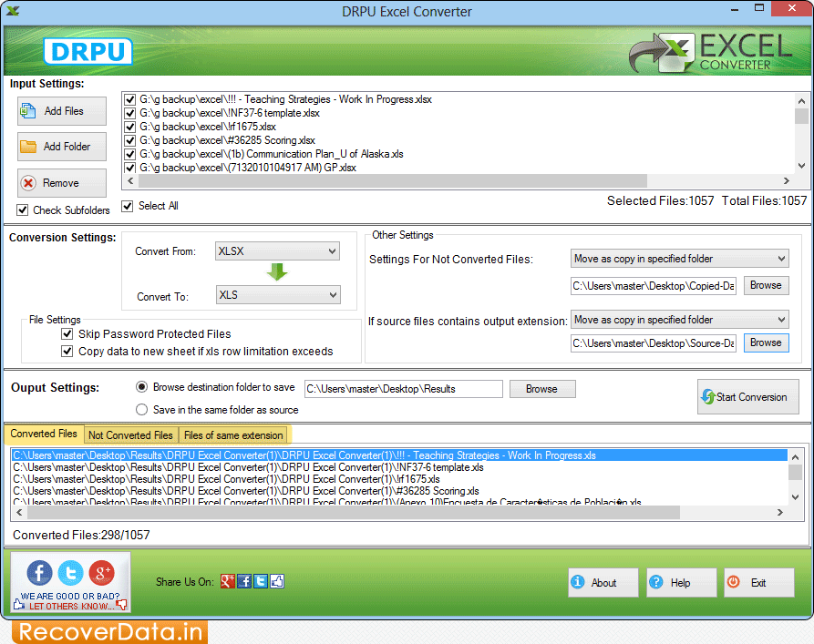This screenshot has height=644, width=814.
Task: Select converted #36285 Scoring.xls row
Action: click(399, 491)
